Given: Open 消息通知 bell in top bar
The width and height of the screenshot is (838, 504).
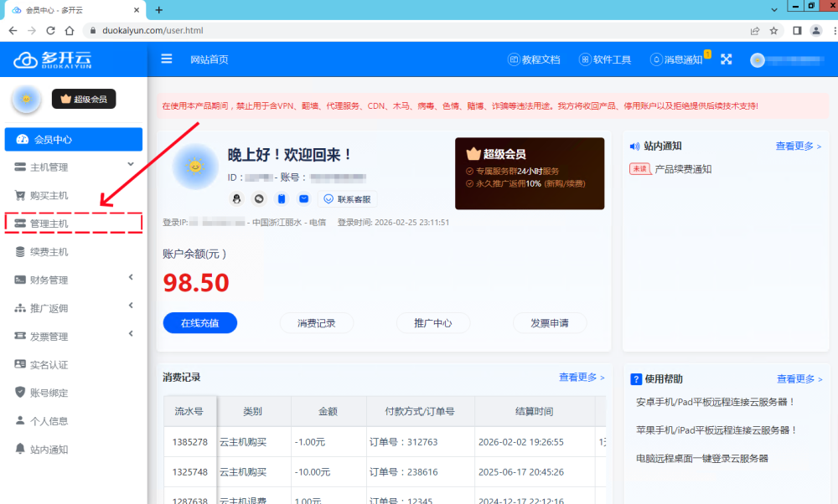Looking at the screenshot, I should [676, 59].
